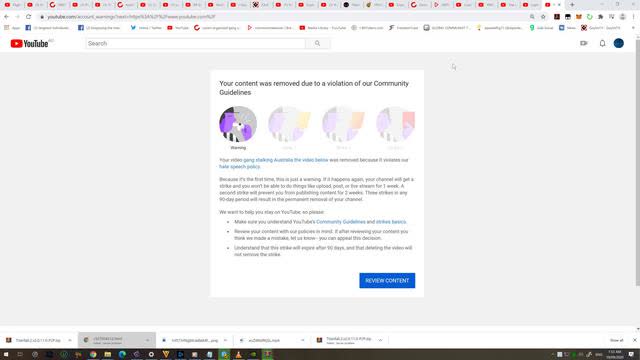This screenshot has width=640, height=360.
Task: Open Microsoft Edge from the taskbar
Action: point(122,354)
